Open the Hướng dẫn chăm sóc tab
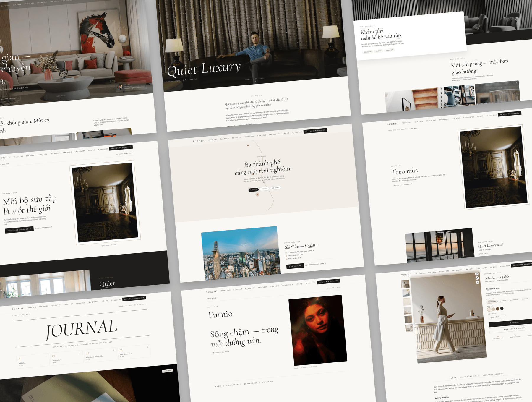Viewport: 532px width, 402px height. (493, 374)
